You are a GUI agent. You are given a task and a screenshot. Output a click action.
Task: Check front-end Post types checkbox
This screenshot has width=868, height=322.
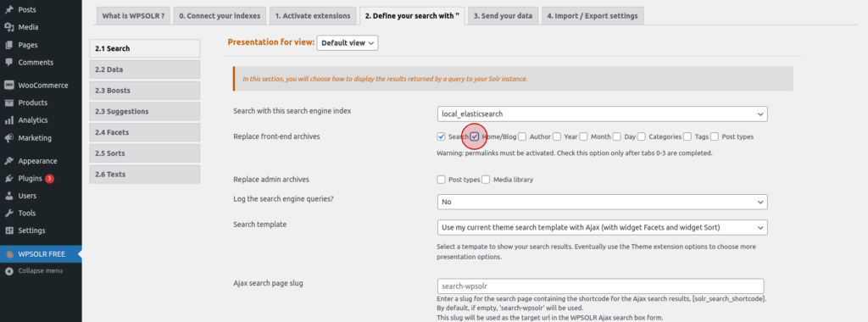click(715, 136)
